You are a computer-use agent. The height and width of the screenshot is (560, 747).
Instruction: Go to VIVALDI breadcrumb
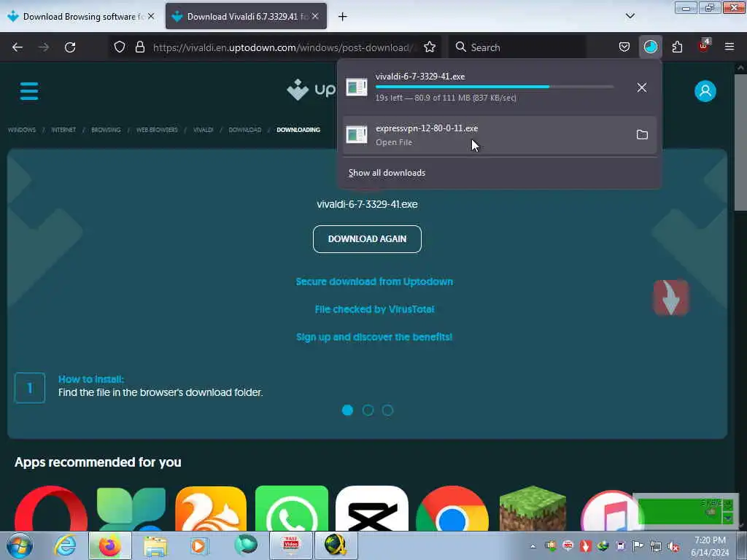coord(203,130)
